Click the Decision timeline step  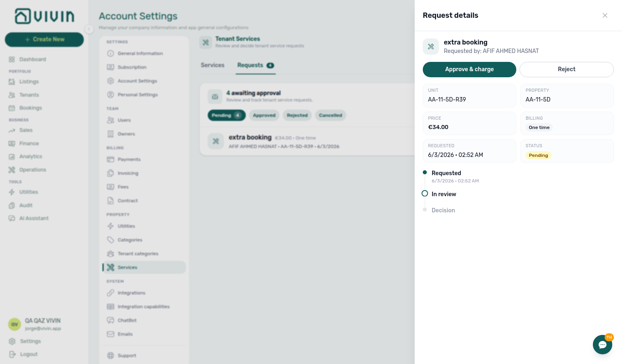(443, 210)
